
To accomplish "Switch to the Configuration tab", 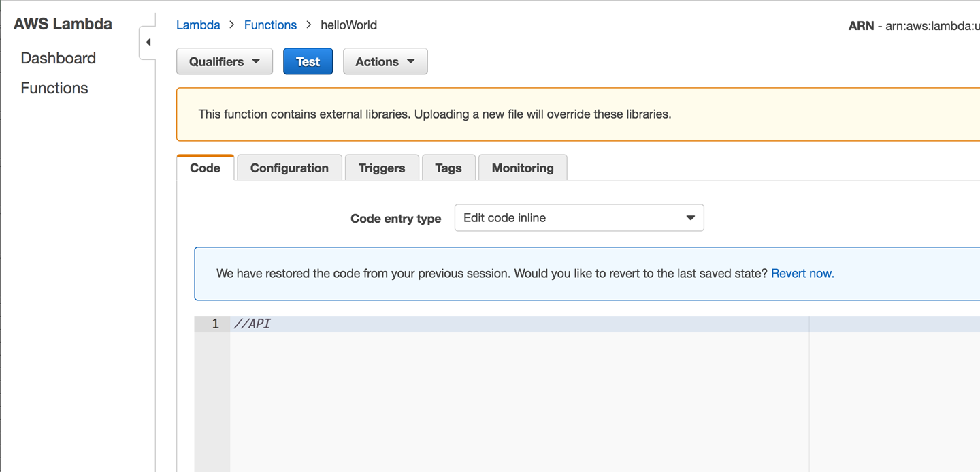I will 289,168.
